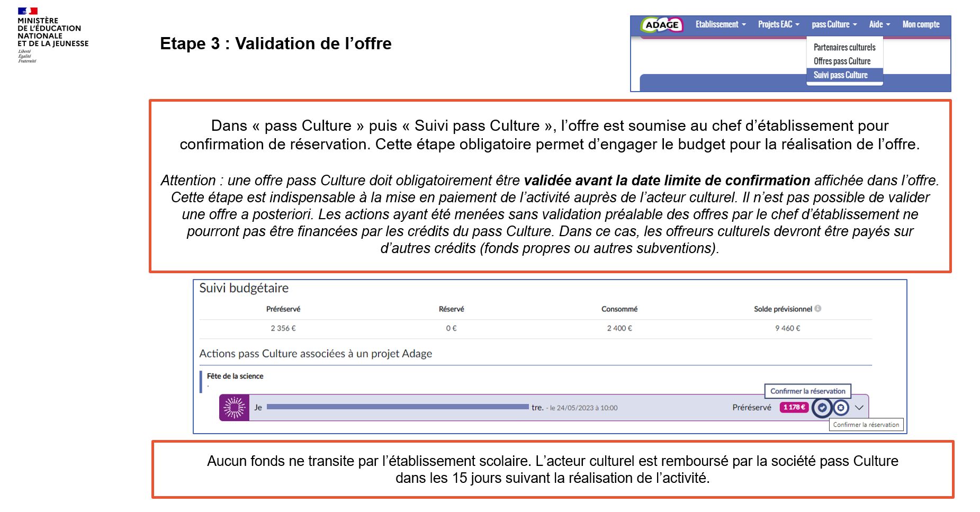Click the Solde prévisionnel info icon
Image resolution: width=980 pixels, height=512 pixels.
[818, 309]
